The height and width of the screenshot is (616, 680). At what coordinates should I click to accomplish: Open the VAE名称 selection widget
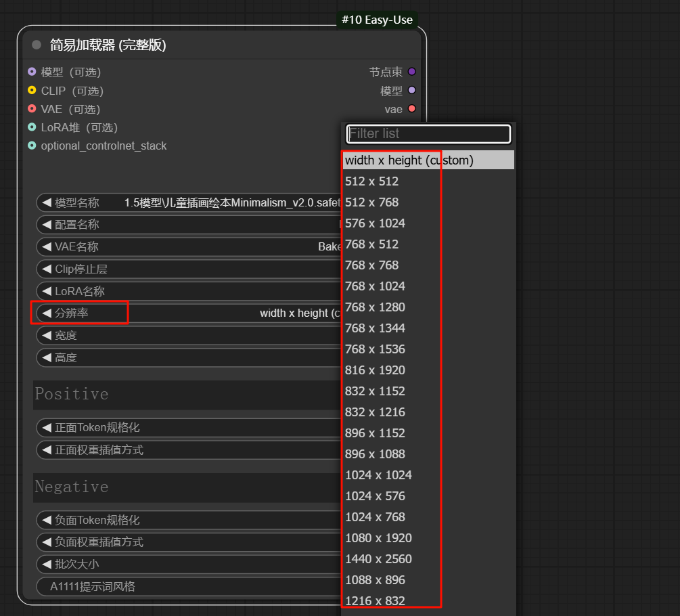point(189,246)
